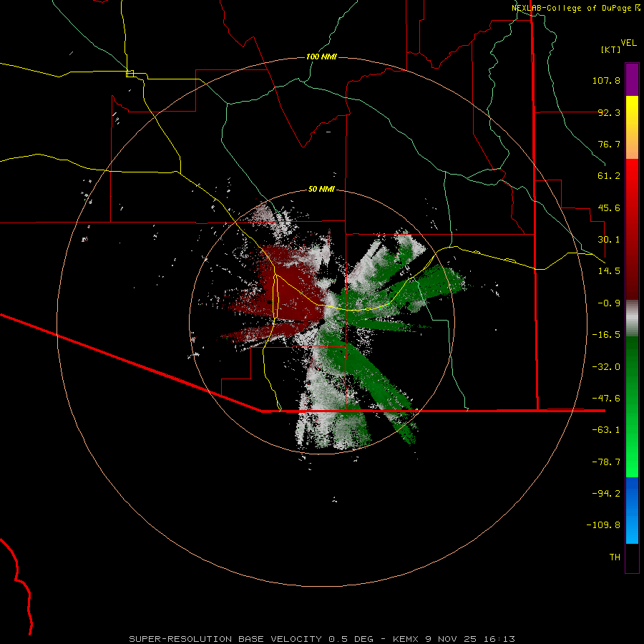The image size is (644, 644).
Task: Click the VEL legend title
Action: [x=628, y=43]
